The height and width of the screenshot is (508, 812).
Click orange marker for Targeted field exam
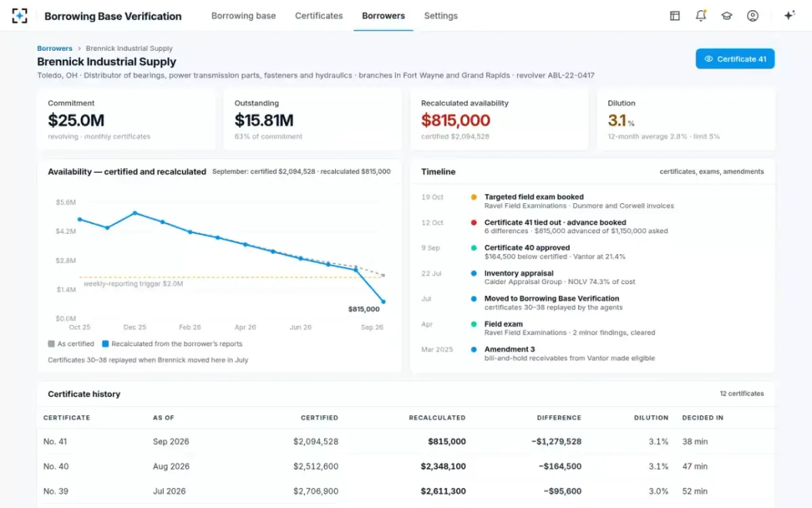pyautogui.click(x=474, y=197)
